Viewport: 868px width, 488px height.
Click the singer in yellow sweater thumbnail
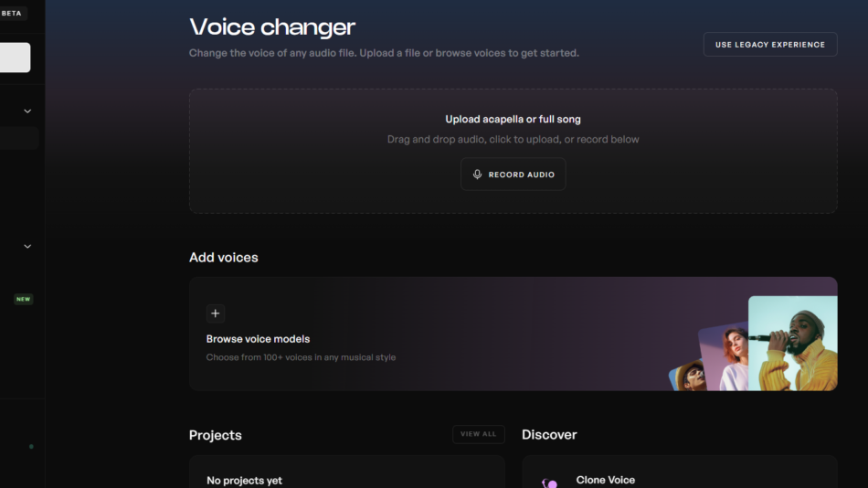[793, 343]
